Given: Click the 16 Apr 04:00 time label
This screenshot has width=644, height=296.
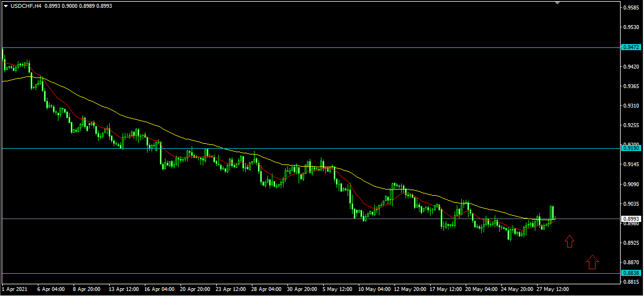Looking at the screenshot, I should (159, 289).
